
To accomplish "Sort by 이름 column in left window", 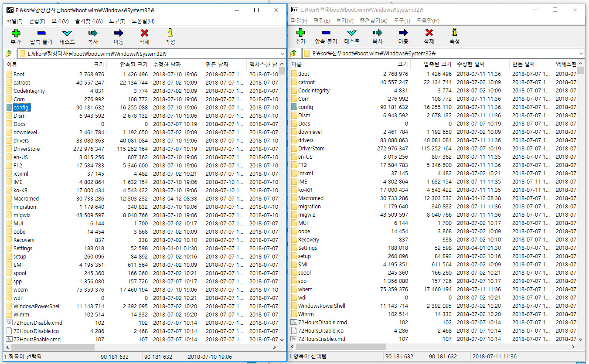I will coord(34,65).
